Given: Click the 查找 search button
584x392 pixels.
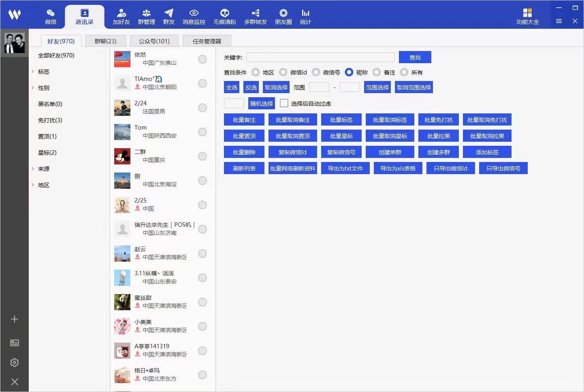Looking at the screenshot, I should click(x=415, y=57).
